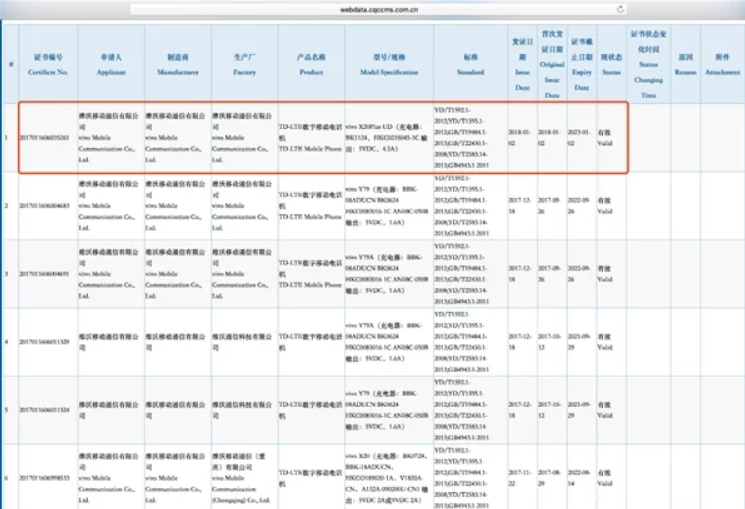Click the Manufacturer column header
The width and height of the screenshot is (745, 509).
point(178,64)
